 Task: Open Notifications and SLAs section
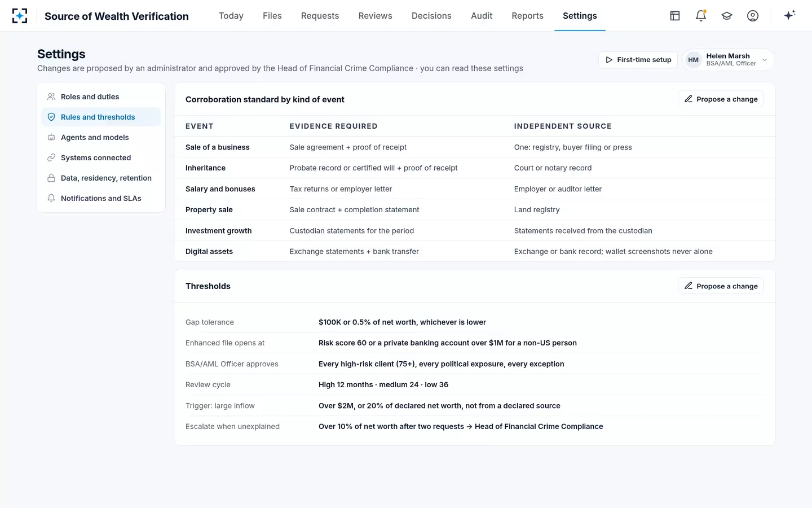point(101,198)
